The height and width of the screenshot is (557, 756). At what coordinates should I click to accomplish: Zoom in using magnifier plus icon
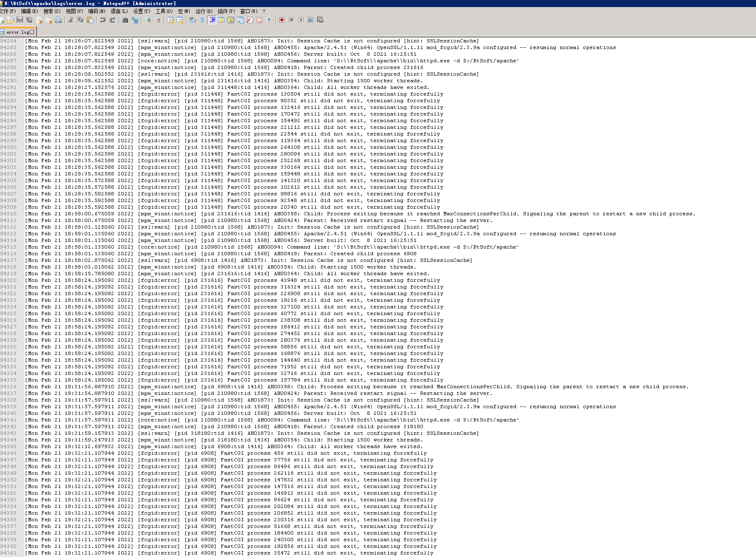[148, 20]
